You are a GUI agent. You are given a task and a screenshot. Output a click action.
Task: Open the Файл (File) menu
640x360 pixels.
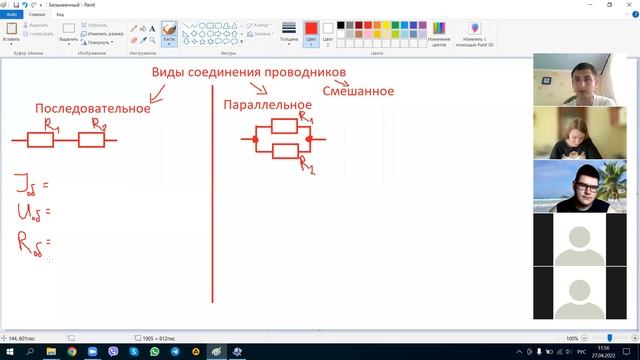(x=11, y=15)
